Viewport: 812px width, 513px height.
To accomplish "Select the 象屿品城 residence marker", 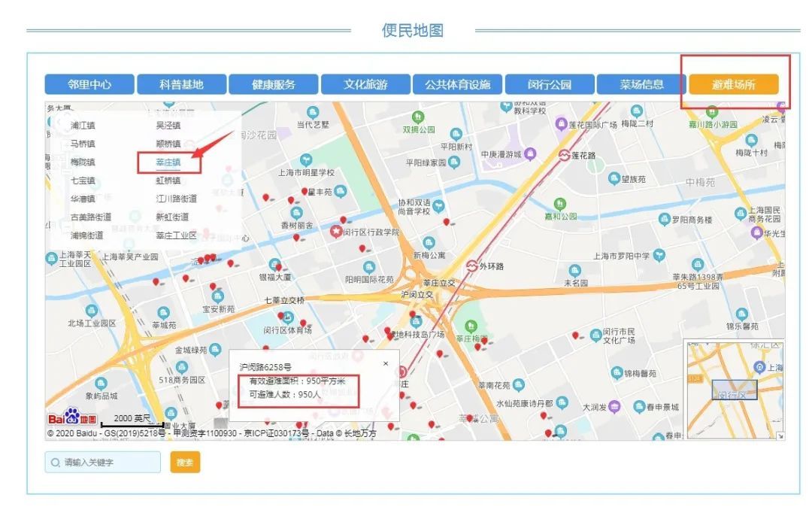I will click(x=101, y=384).
